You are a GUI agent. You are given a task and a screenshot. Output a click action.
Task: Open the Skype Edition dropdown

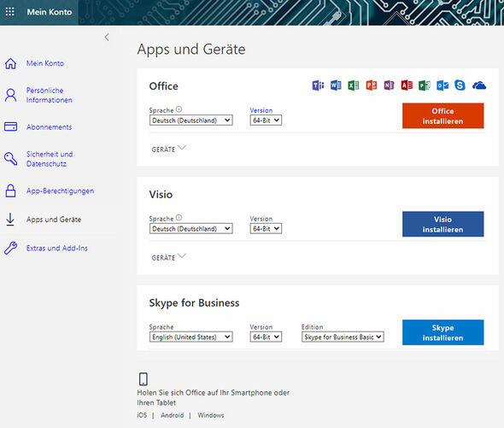coord(343,337)
